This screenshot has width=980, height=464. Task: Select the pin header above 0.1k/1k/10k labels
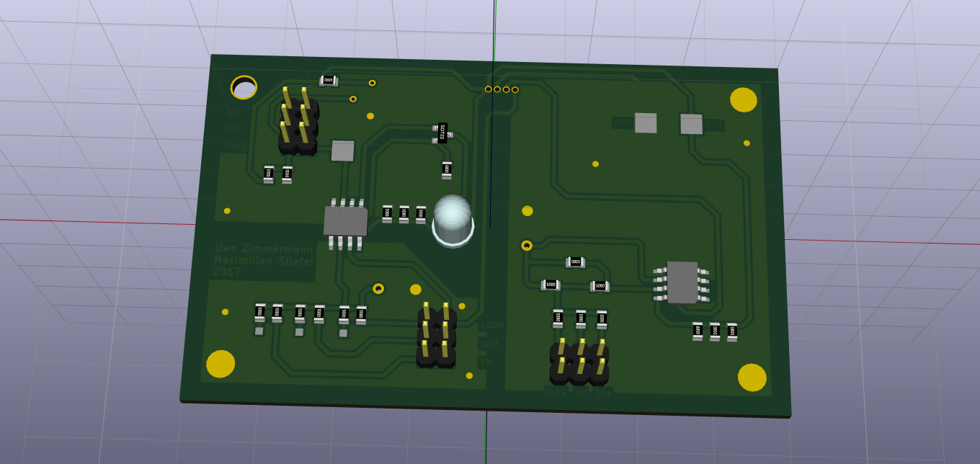pyautogui.click(x=579, y=360)
